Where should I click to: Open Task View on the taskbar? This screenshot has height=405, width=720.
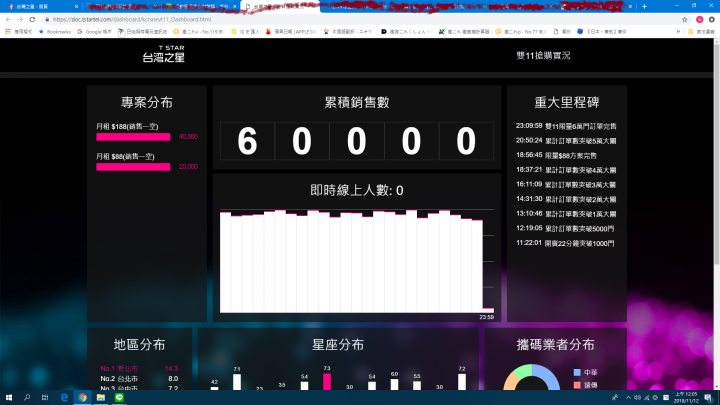click(x=45, y=398)
